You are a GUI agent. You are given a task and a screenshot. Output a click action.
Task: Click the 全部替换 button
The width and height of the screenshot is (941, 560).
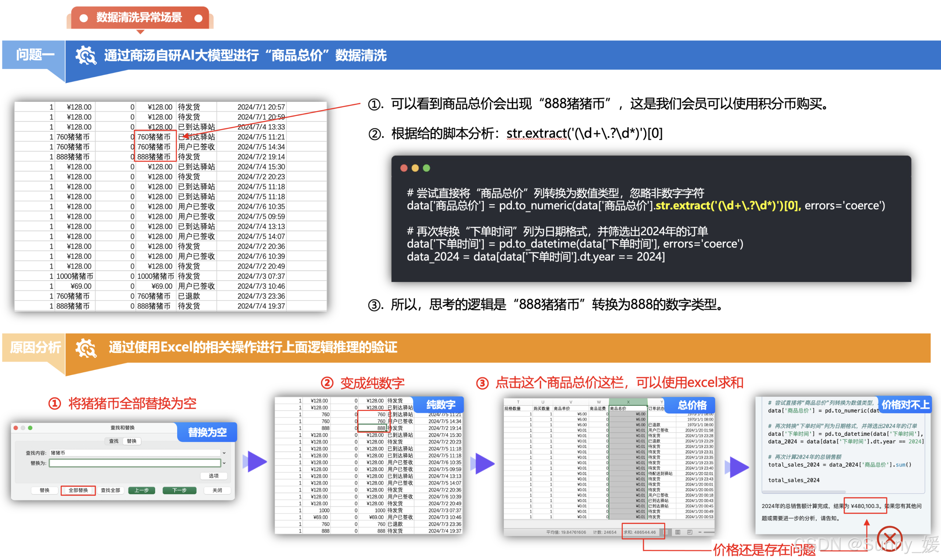point(78,491)
